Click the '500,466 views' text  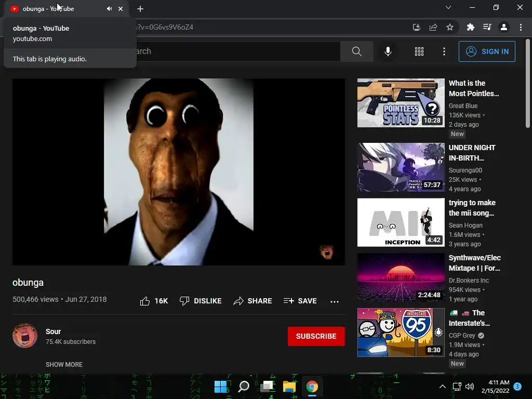(x=35, y=299)
